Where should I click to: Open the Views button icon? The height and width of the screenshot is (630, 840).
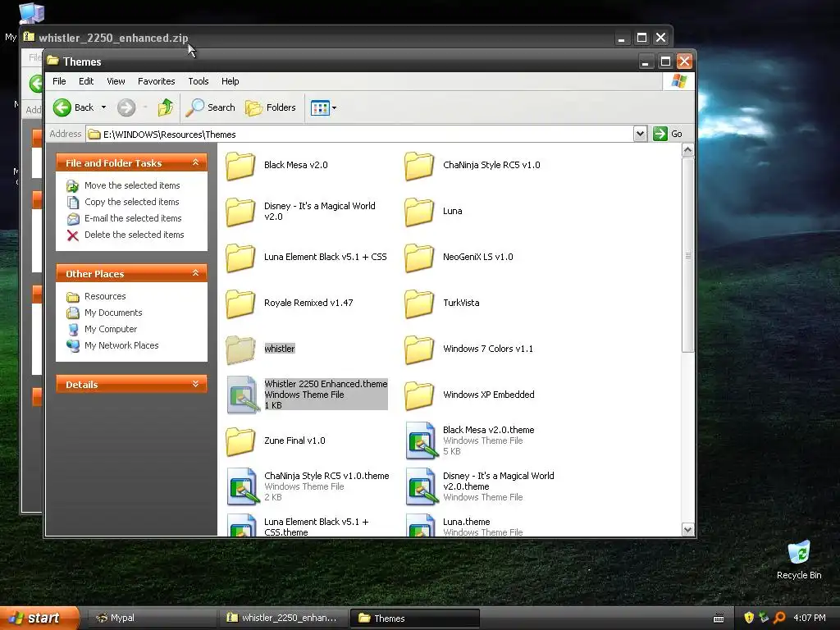[320, 107]
